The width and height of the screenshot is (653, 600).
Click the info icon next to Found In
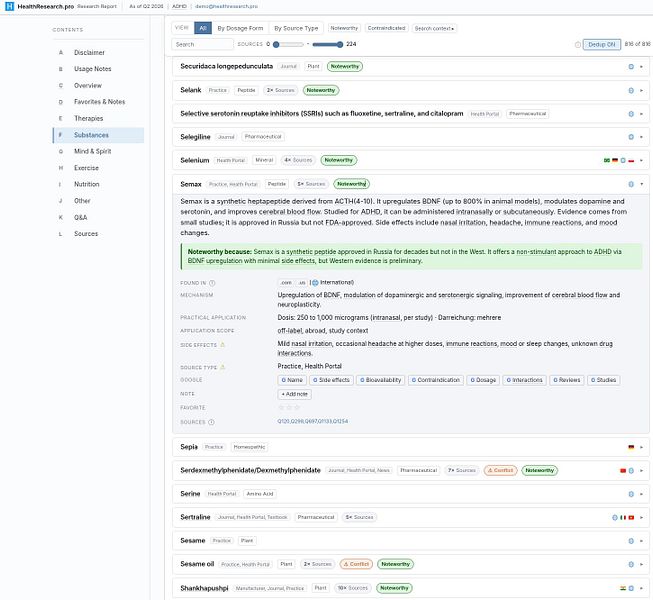pos(212,283)
